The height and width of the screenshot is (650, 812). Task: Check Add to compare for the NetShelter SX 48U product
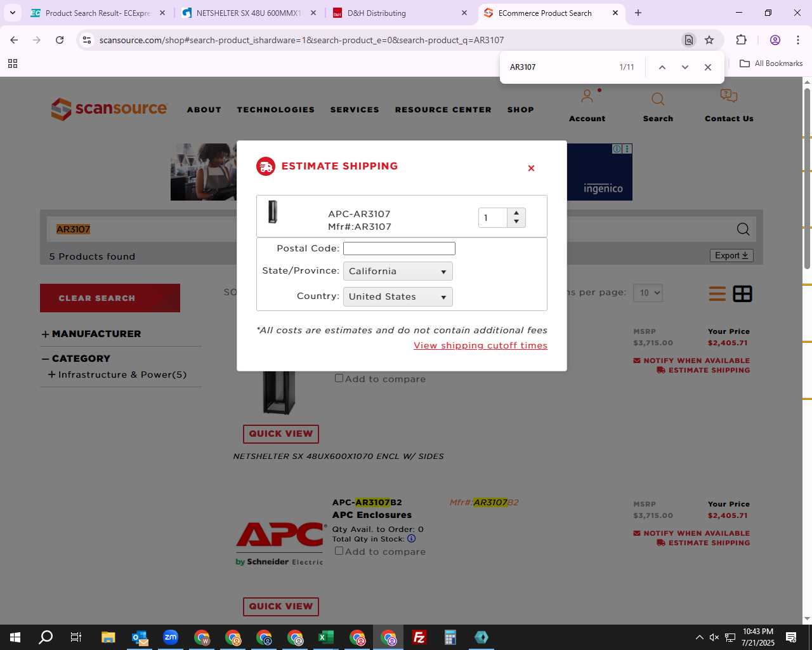[x=339, y=378]
